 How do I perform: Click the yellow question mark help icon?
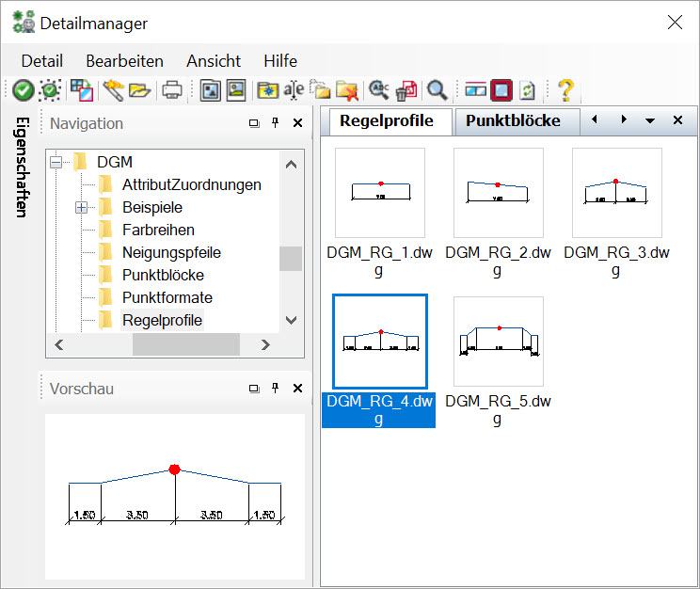[565, 90]
